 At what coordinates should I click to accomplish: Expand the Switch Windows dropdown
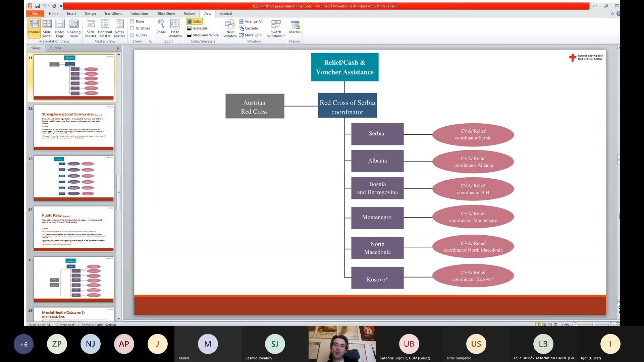tap(276, 28)
